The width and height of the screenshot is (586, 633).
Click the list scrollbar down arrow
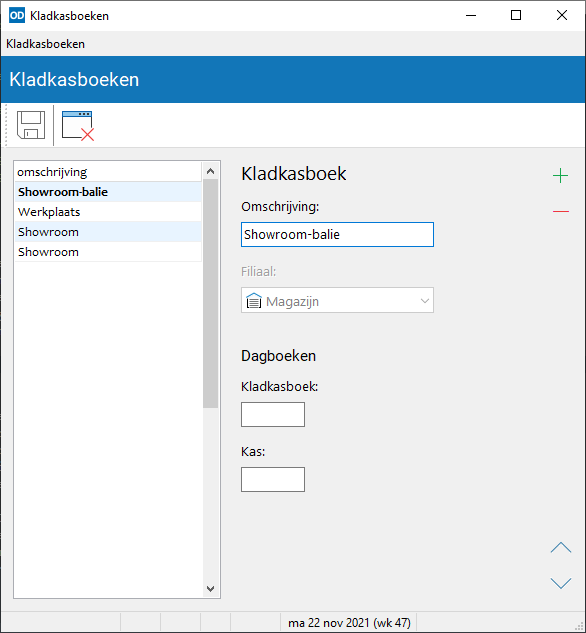pos(210,589)
